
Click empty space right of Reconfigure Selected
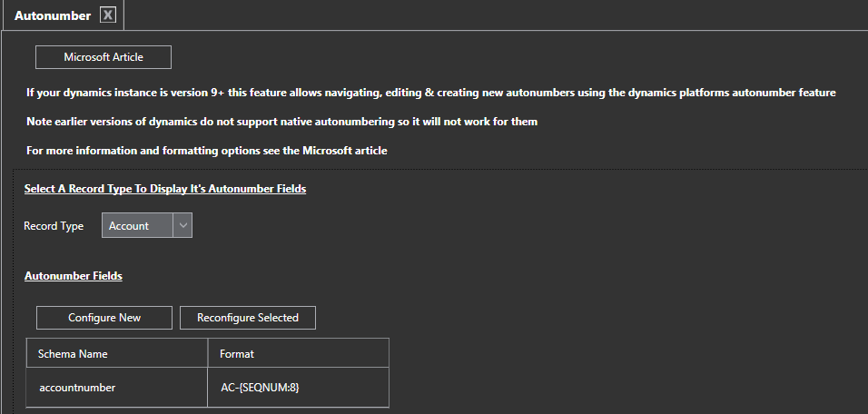[545, 318]
